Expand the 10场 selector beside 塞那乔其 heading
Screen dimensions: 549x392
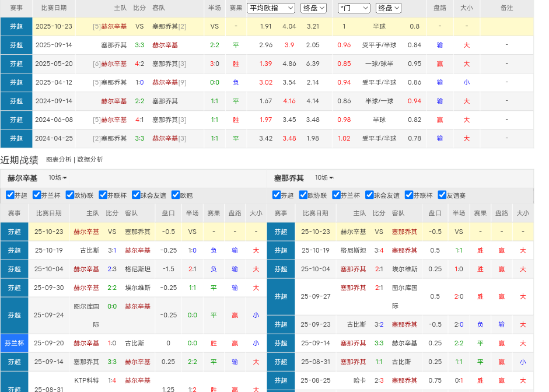tap(324, 178)
